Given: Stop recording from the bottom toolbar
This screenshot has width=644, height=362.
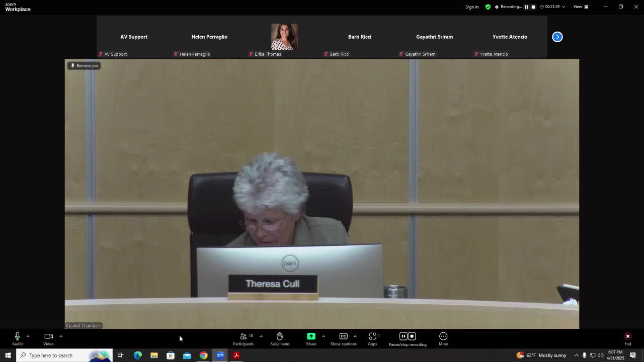Looking at the screenshot, I should click(x=412, y=336).
